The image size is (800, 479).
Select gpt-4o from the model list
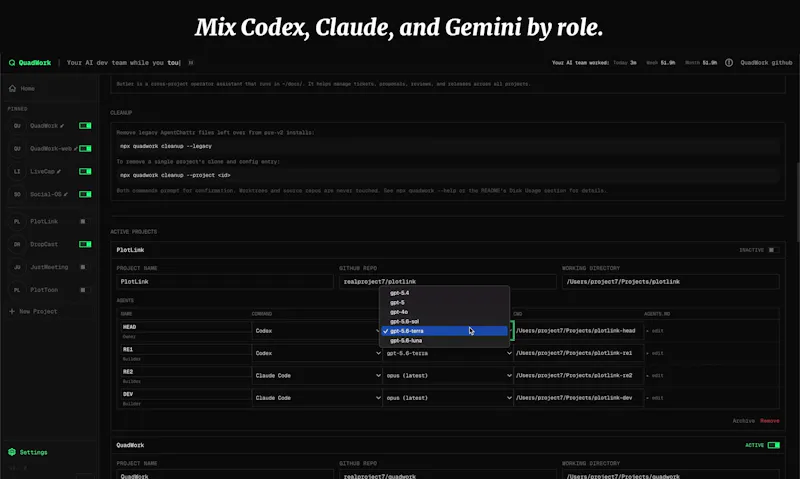pyautogui.click(x=444, y=312)
